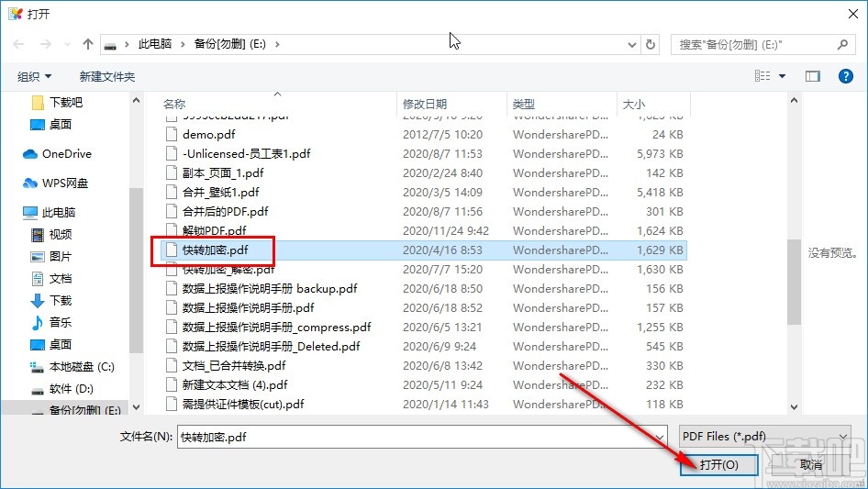The width and height of the screenshot is (868, 489).
Task: Go back to the previous folder
Action: pyautogui.click(x=18, y=44)
